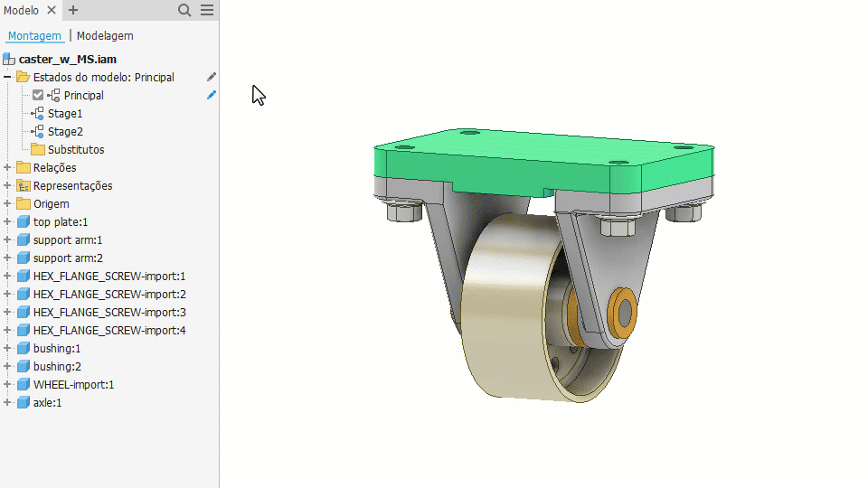The width and height of the screenshot is (868, 488).
Task: Select the Stage2 model state
Action: tap(65, 132)
